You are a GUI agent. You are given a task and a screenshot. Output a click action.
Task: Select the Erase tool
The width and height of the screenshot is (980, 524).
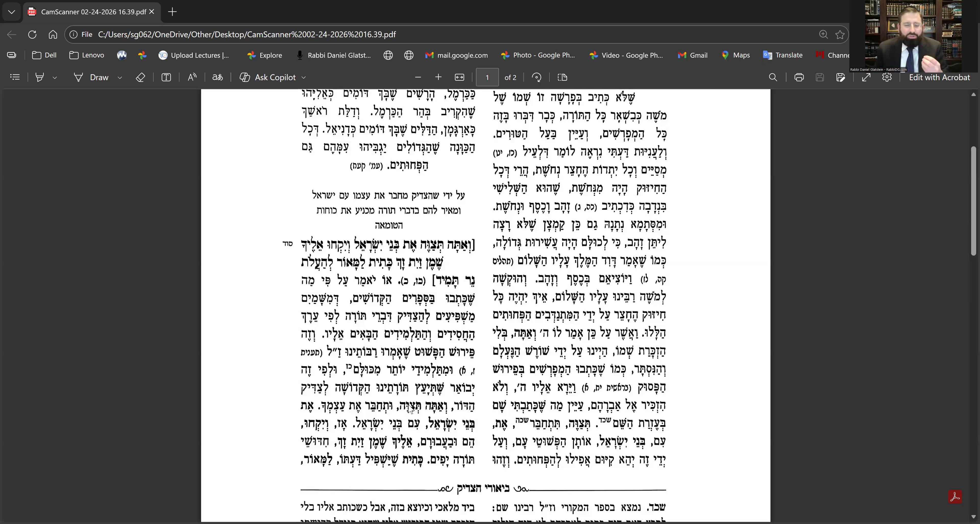140,77
